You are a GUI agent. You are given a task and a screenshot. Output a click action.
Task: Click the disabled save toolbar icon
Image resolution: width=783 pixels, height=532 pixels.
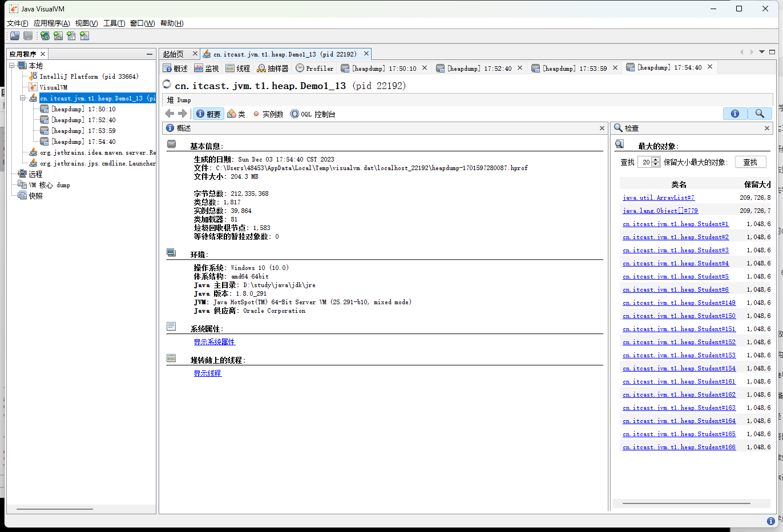(28, 36)
